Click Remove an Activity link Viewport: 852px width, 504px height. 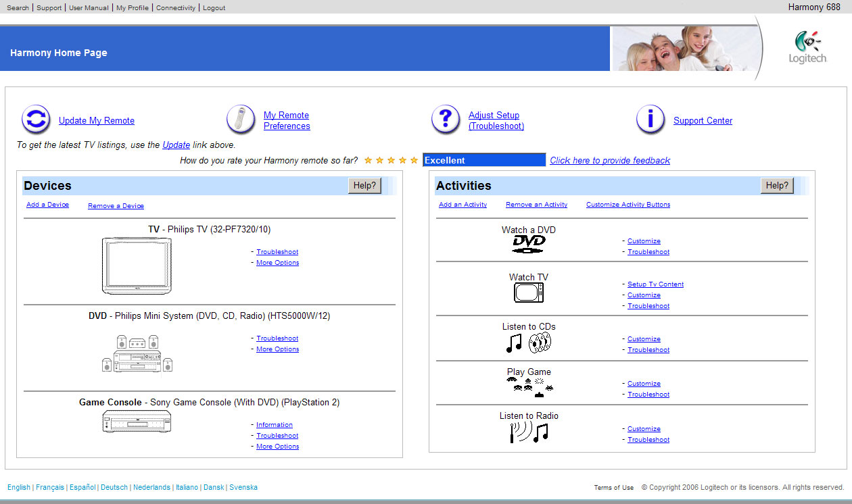536,205
